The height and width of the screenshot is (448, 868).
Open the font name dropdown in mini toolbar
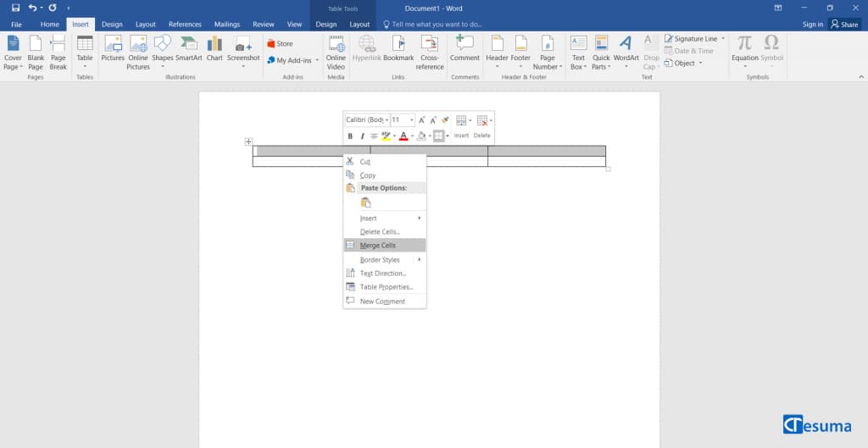[387, 120]
